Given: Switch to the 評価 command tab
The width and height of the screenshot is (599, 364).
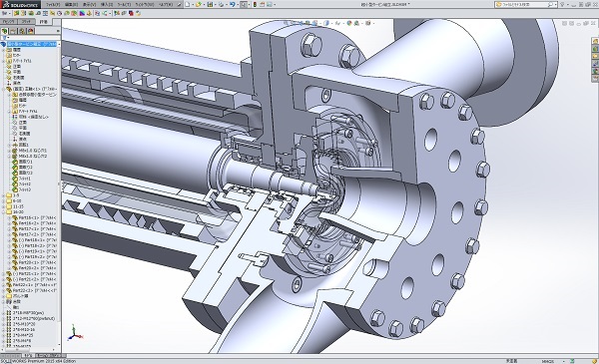Looking at the screenshot, I should click(x=43, y=22).
